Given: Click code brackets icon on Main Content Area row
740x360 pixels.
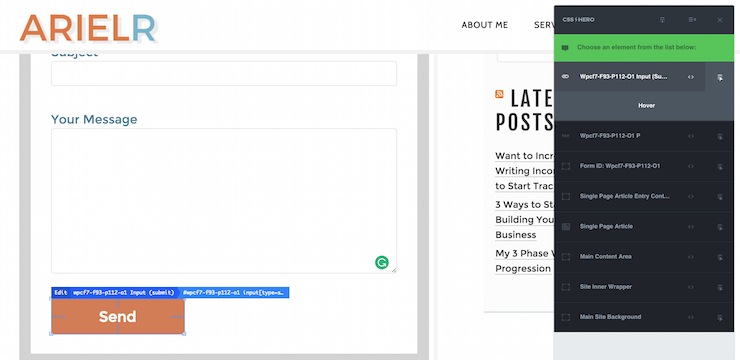Looking at the screenshot, I should pos(691,257).
